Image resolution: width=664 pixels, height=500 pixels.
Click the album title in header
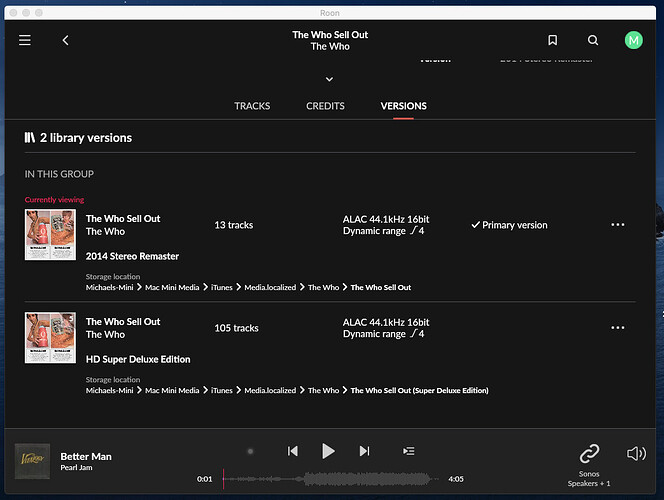click(330, 35)
